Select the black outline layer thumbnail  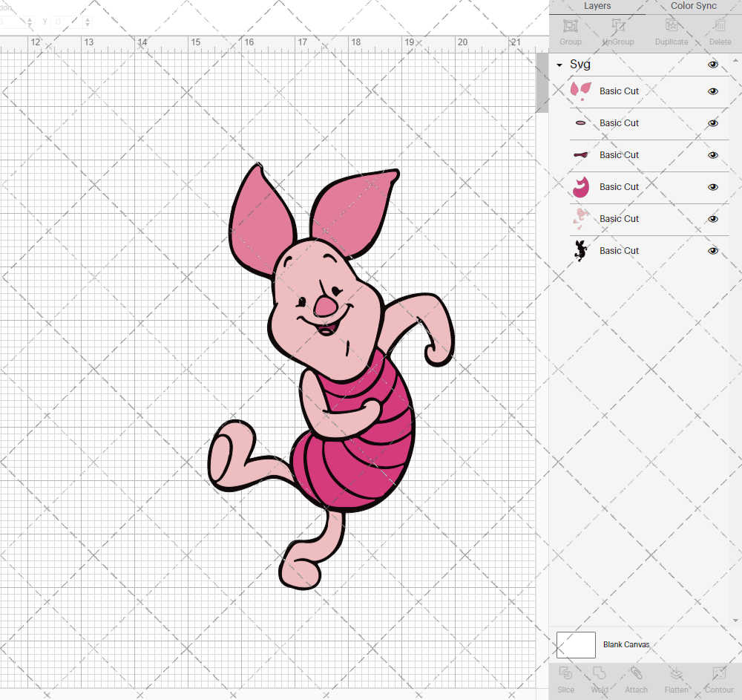(581, 250)
